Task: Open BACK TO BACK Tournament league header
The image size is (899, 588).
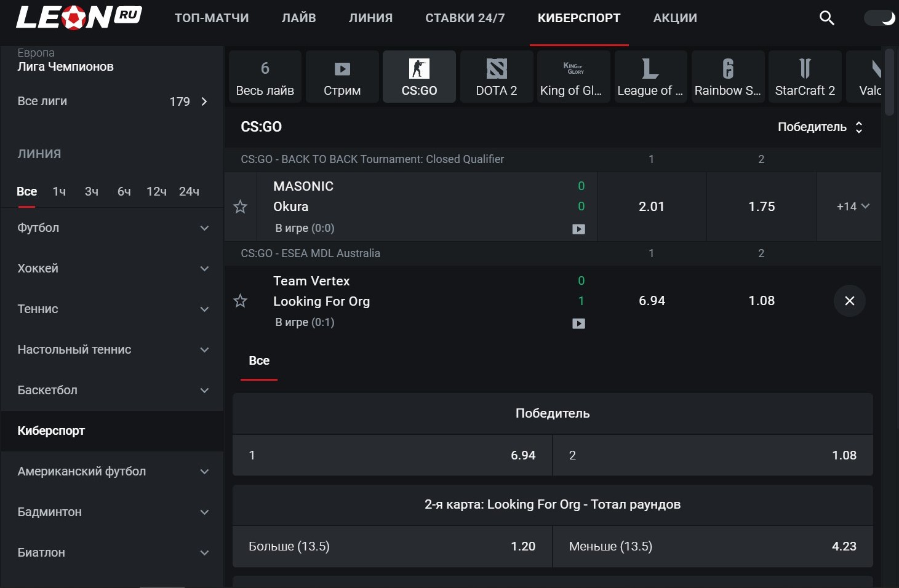Action: (372, 159)
